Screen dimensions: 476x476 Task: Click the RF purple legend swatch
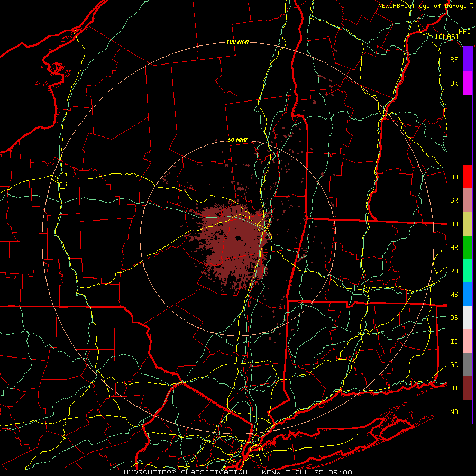coord(467,59)
